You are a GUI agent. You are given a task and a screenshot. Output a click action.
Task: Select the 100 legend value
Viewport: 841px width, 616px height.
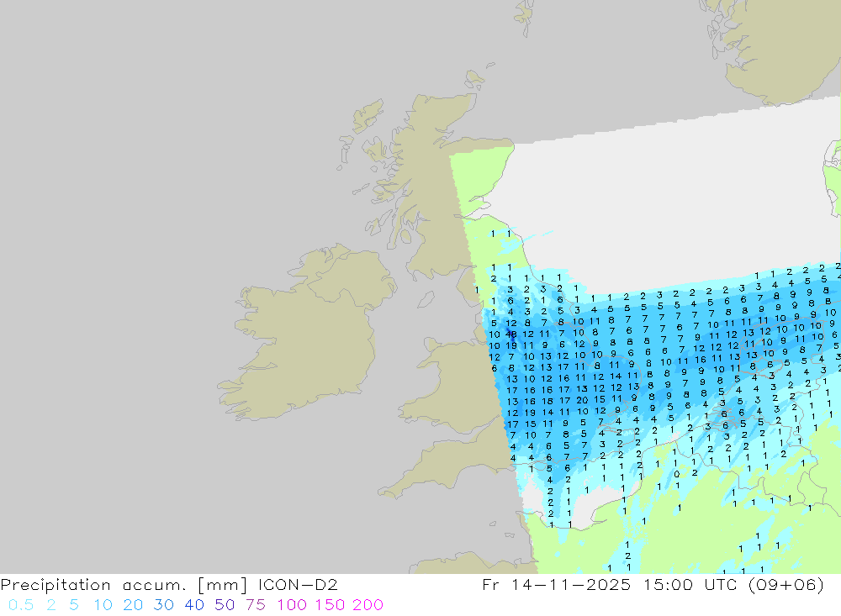pos(292,605)
